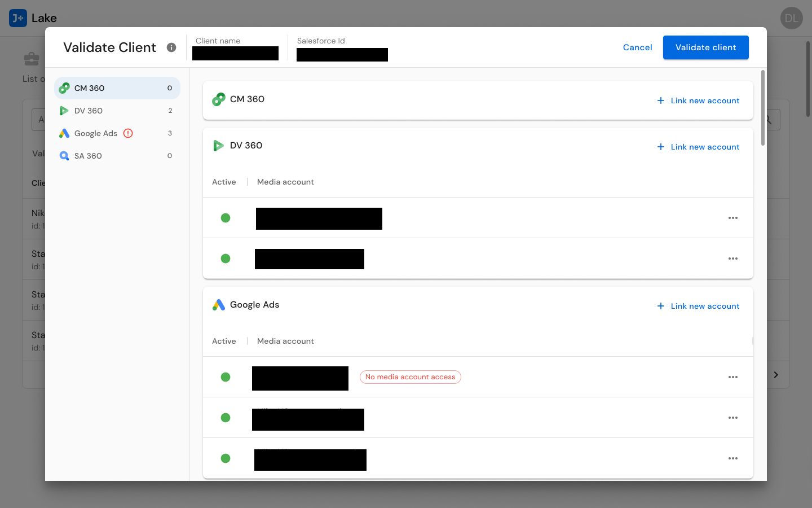This screenshot has width=812, height=508.
Task: Click the Google Ads logo in its section header
Action: 218,304
